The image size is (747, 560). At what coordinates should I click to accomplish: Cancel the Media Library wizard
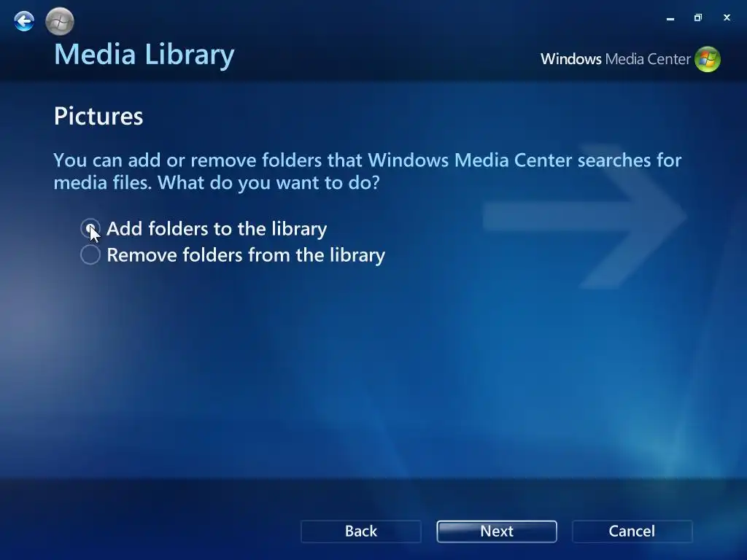632,532
